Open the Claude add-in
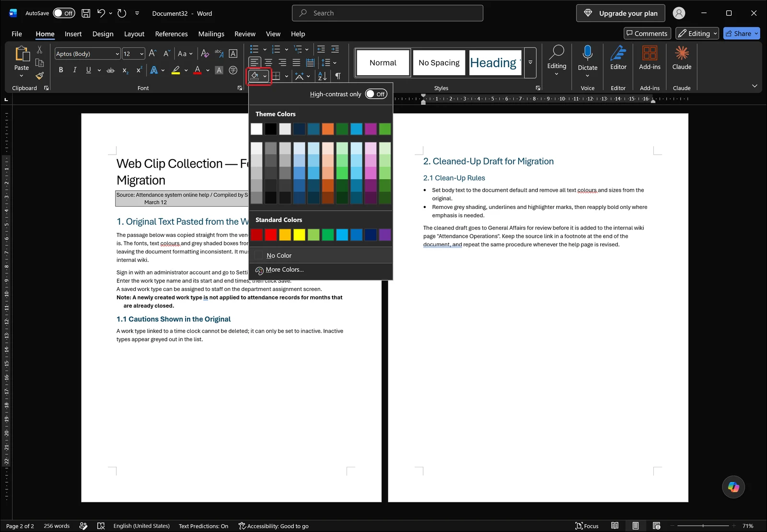 pos(682,58)
